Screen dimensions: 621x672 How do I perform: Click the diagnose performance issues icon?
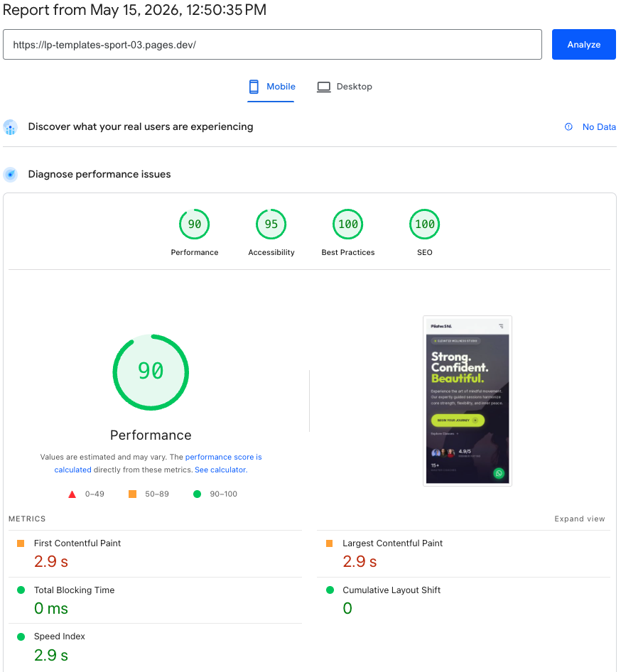click(10, 175)
